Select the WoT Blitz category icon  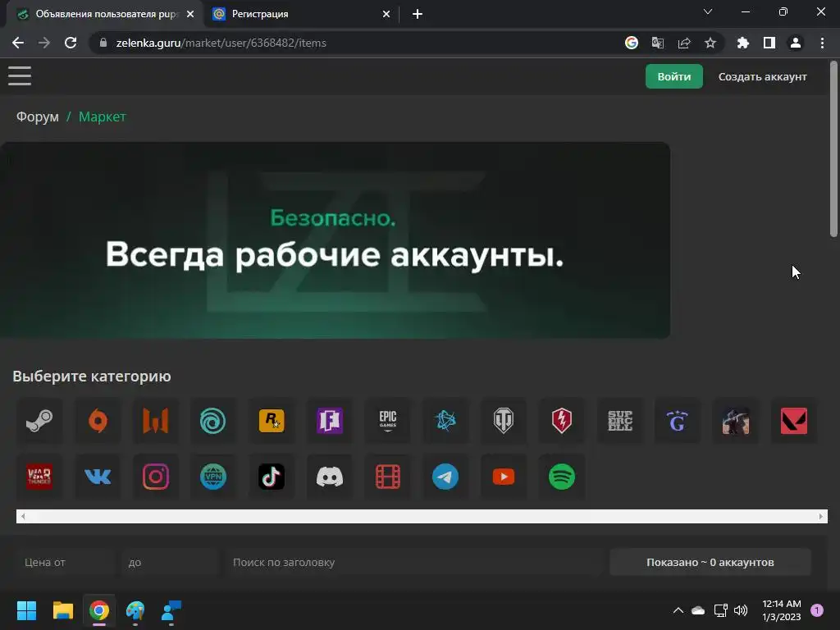[x=561, y=421]
